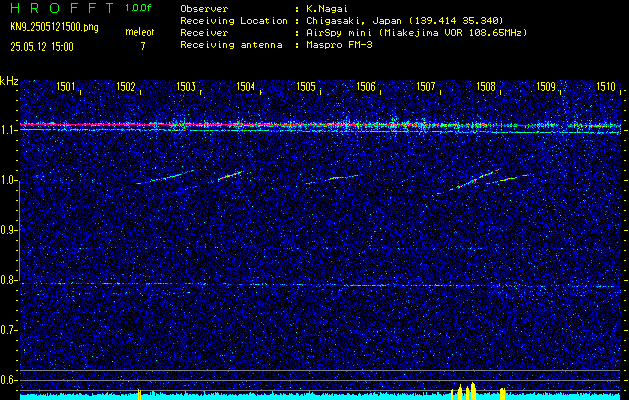Click the 1.0 frequency axis label
The image size is (629, 400).
click(x=8, y=180)
